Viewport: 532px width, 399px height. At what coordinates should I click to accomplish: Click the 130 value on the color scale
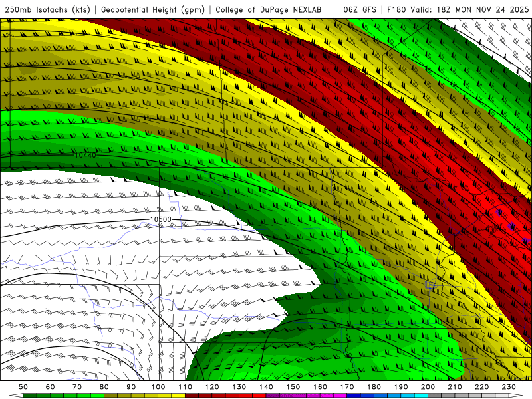pyautogui.click(x=239, y=387)
